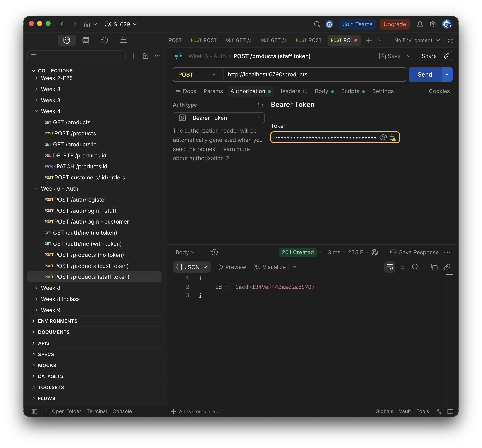The image size is (482, 448).
Task: Create new collection with plus icon
Action: pos(134,56)
